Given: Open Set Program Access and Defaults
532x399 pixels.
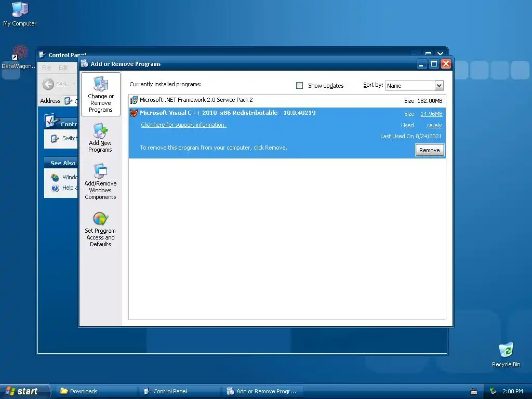Looking at the screenshot, I should click(100, 229).
